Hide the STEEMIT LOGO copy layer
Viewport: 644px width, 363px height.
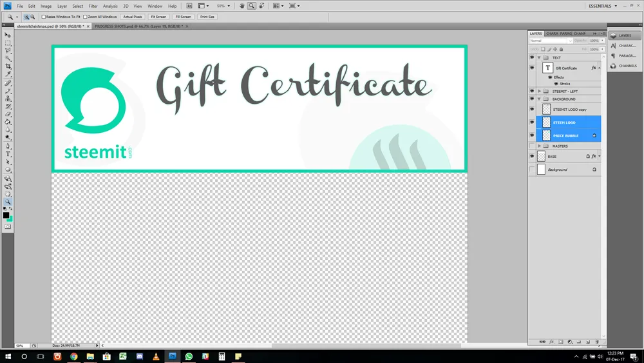(x=532, y=110)
